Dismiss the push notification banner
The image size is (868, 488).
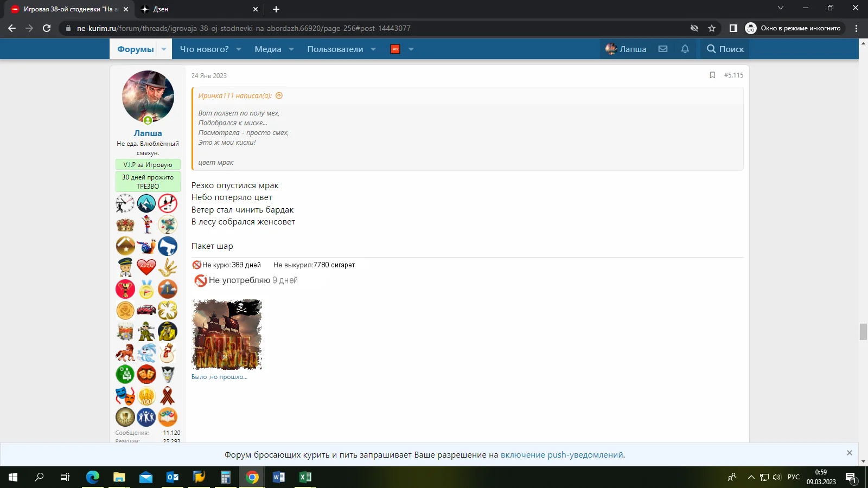pos(850,453)
